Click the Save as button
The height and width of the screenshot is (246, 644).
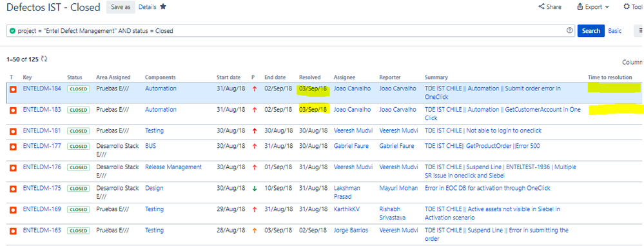pos(121,7)
